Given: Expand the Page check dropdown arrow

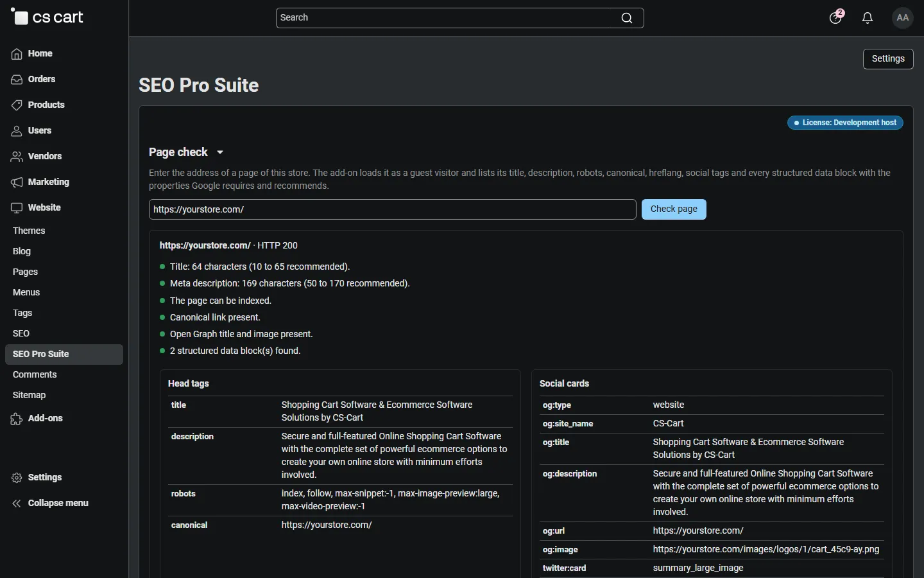Looking at the screenshot, I should (220, 152).
